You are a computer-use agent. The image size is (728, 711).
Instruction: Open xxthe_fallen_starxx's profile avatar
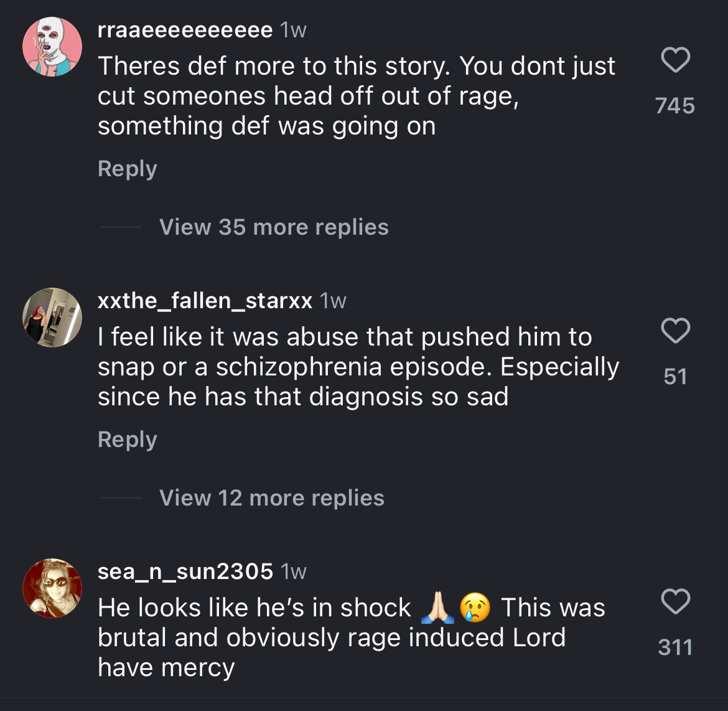pyautogui.click(x=52, y=318)
